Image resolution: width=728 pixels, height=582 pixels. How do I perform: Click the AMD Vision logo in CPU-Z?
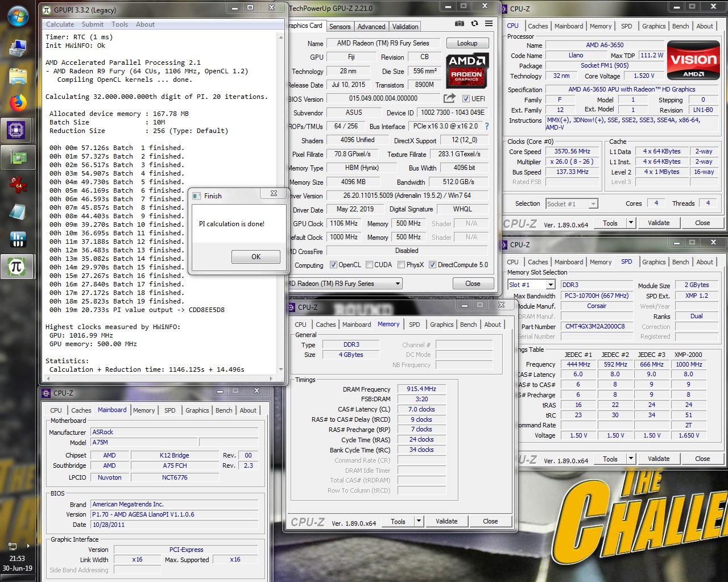[x=693, y=60]
